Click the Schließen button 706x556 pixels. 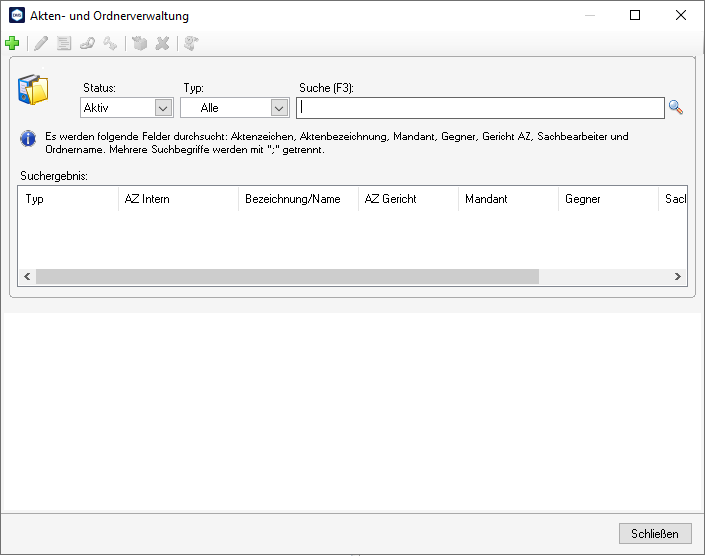click(x=655, y=533)
